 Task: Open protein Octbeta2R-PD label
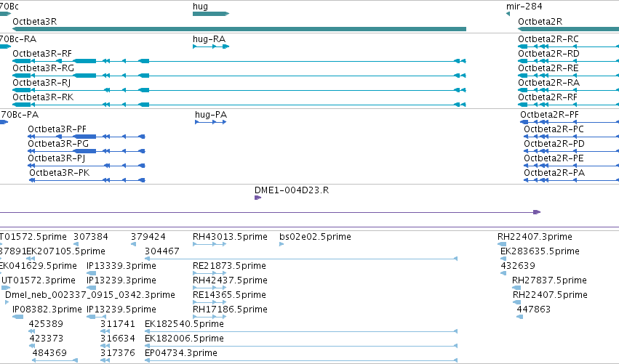[554, 144]
